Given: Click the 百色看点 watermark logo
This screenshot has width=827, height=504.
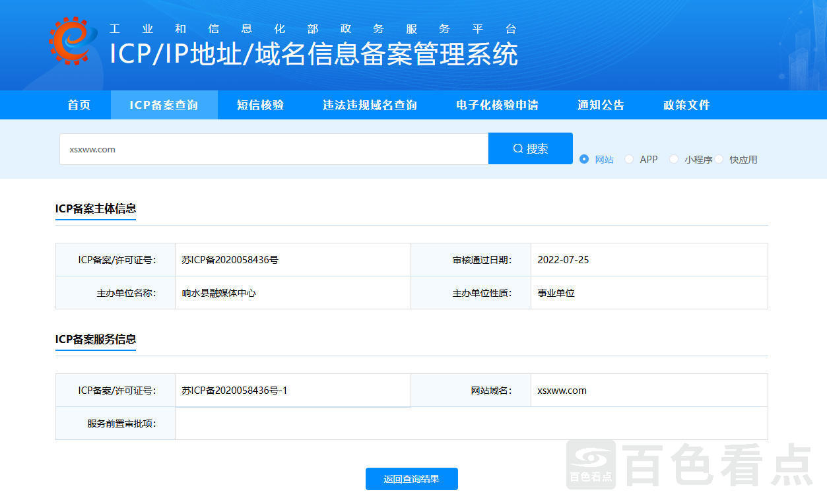Looking at the screenshot, I should coord(688,464).
